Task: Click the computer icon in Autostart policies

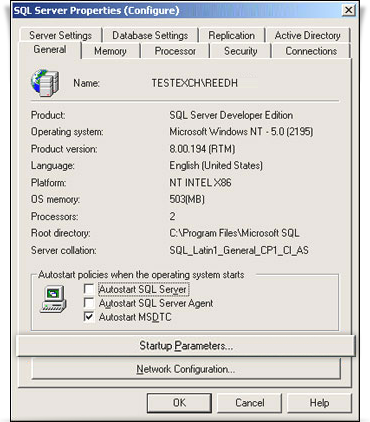Action: click(53, 300)
